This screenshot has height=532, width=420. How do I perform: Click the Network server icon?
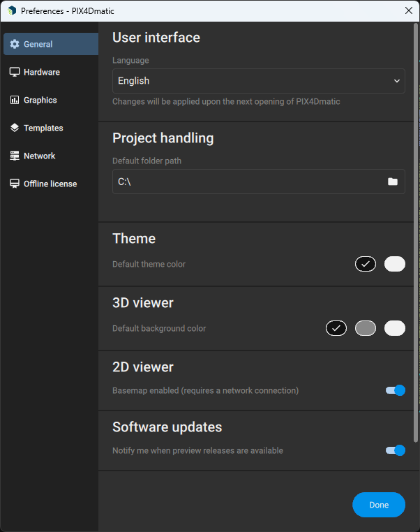pyautogui.click(x=15, y=156)
